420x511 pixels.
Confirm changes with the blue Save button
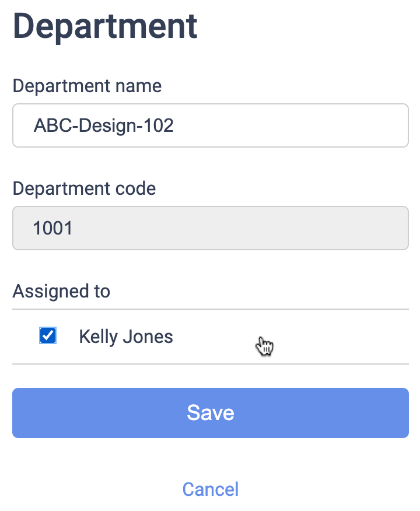tap(210, 412)
